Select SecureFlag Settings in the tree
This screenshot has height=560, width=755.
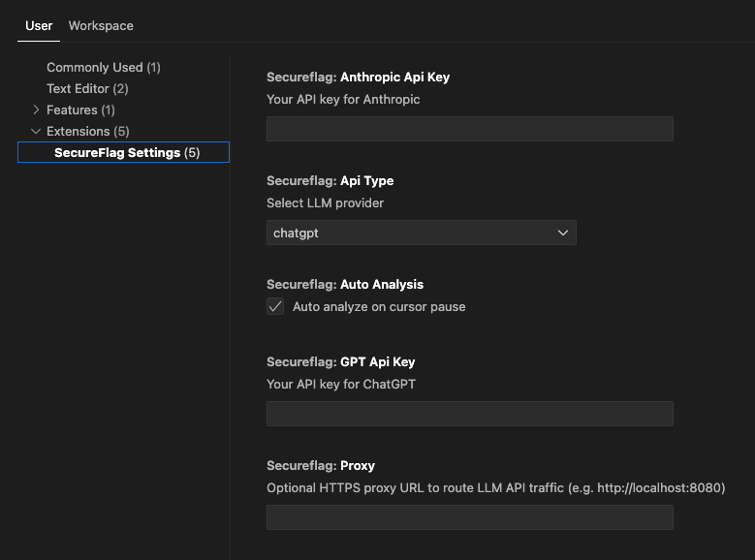click(123, 153)
